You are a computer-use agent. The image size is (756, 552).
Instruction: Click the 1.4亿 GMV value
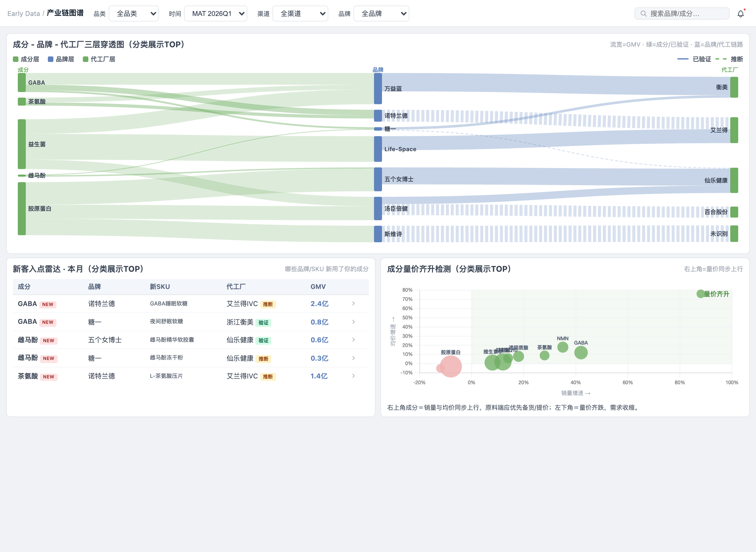coord(319,376)
